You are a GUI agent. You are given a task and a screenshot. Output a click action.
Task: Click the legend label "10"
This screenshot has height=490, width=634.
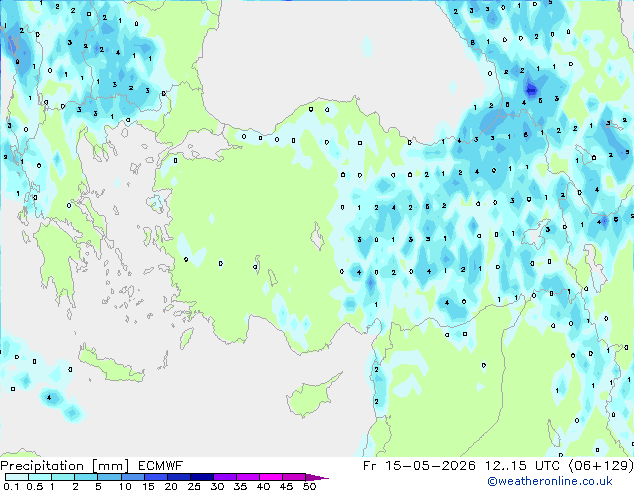click(125, 486)
